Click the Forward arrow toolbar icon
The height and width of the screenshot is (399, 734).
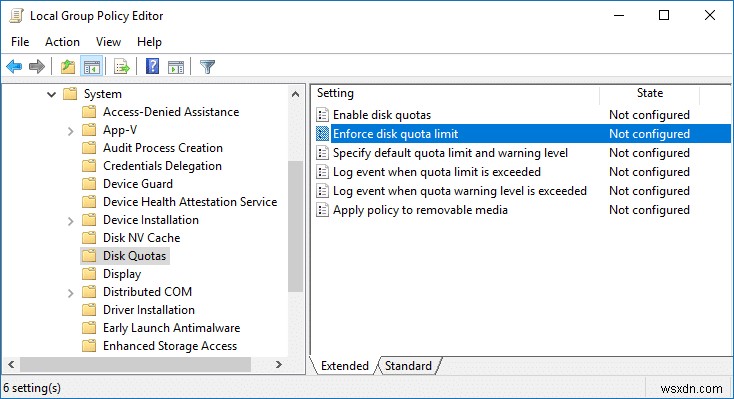point(37,66)
